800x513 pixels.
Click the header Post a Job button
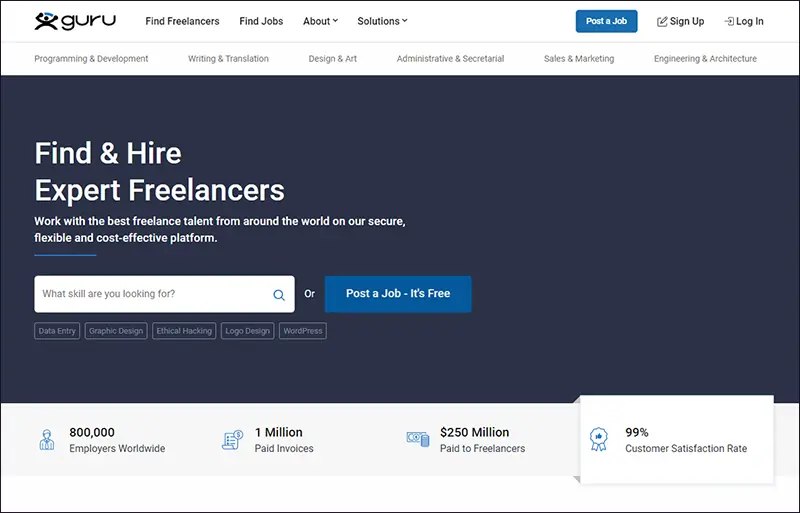click(607, 21)
